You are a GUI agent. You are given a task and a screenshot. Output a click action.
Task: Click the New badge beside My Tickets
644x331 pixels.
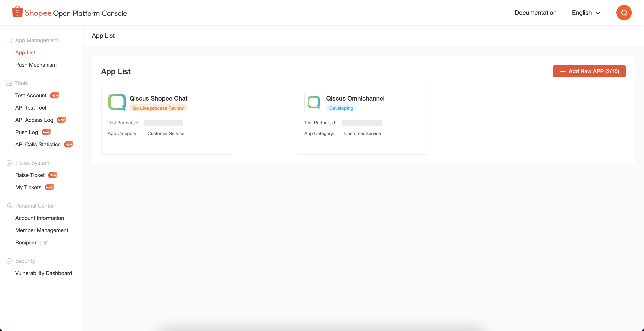coord(49,187)
